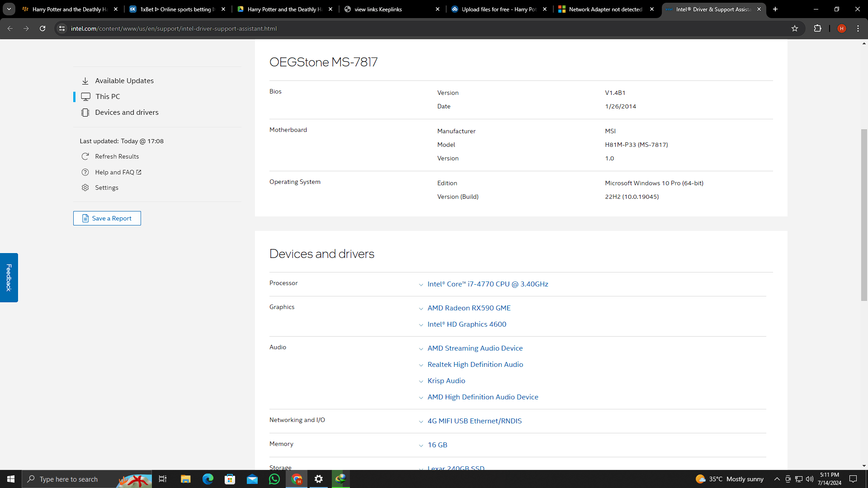Screen dimensions: 868x488
Task: Click the Save a Report button
Action: pos(107,218)
